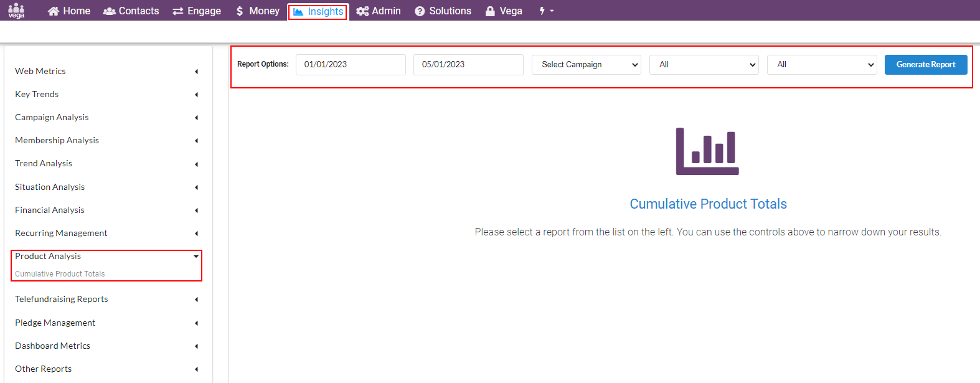The image size is (980, 383).
Task: Open the Vega account menu
Action: (x=504, y=11)
